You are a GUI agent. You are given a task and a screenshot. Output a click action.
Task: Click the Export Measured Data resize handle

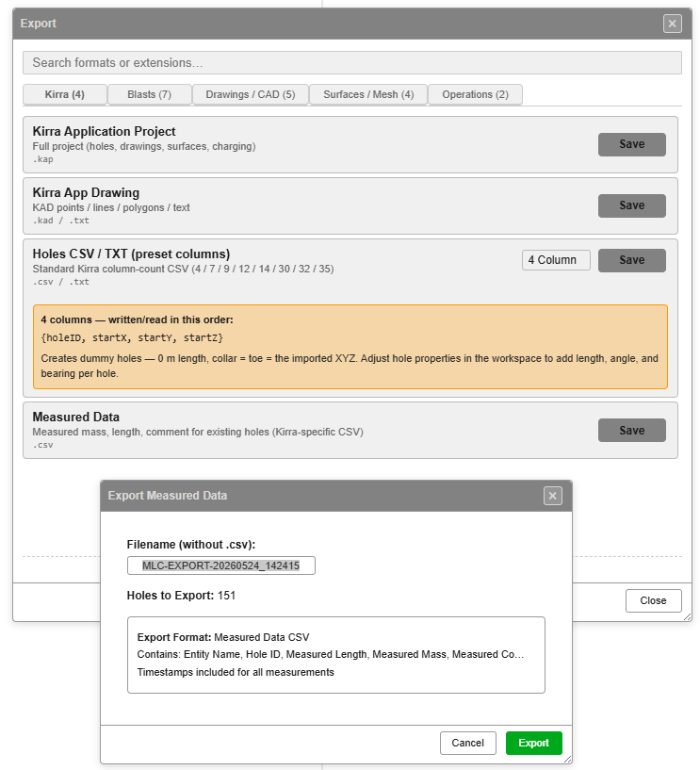click(567, 760)
